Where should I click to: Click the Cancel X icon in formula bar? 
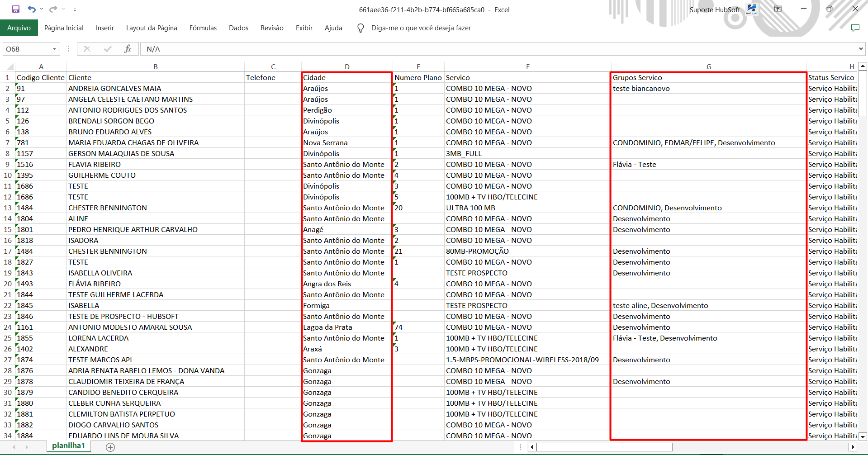pos(87,49)
